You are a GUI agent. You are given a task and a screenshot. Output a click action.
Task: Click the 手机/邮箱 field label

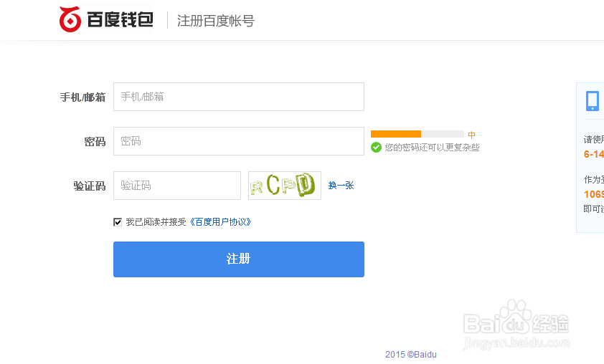82,97
